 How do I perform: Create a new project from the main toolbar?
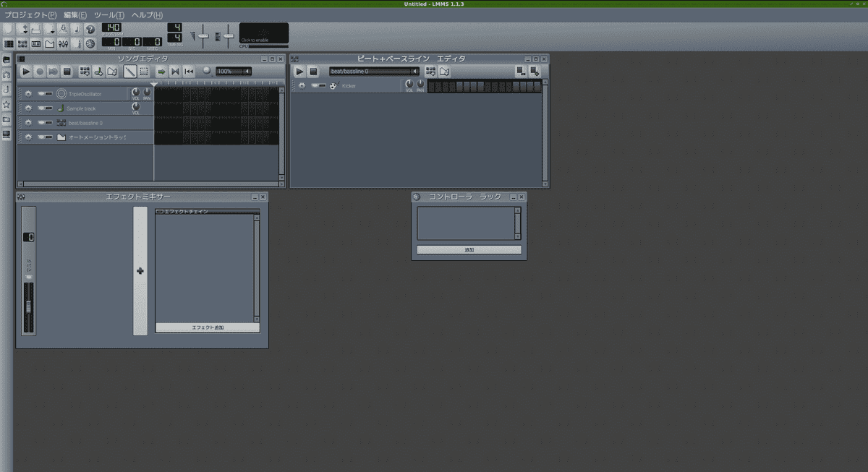[x=9, y=29]
